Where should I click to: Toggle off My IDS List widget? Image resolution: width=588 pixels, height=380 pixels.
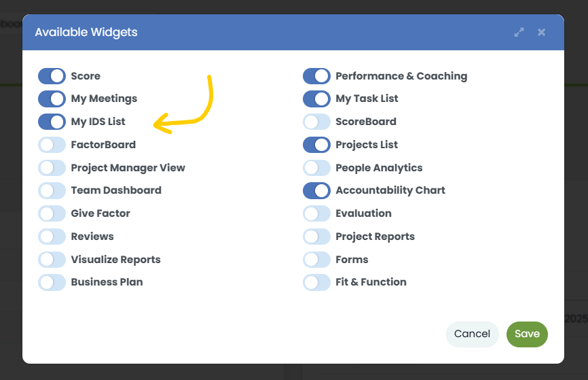pyautogui.click(x=52, y=122)
